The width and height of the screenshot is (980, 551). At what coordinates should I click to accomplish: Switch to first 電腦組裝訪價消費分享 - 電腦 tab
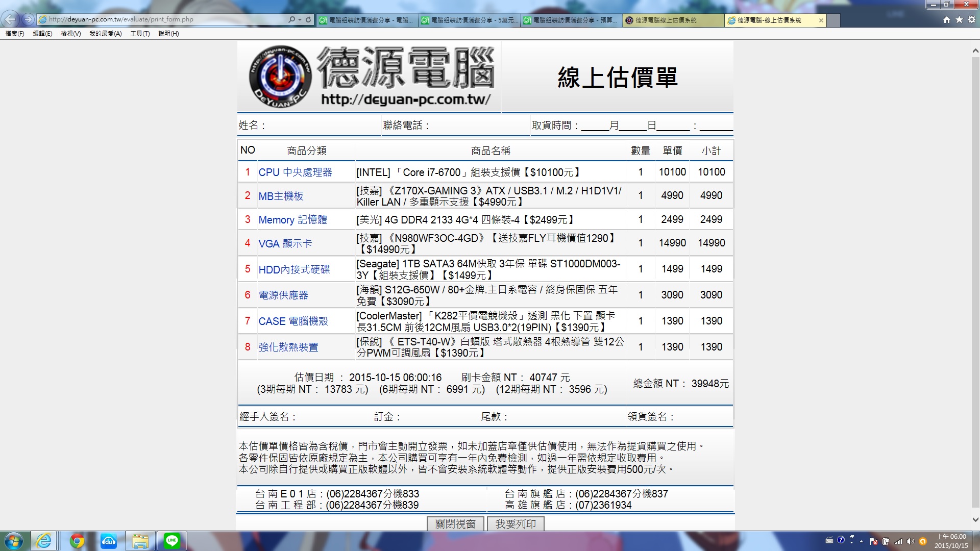tap(367, 20)
